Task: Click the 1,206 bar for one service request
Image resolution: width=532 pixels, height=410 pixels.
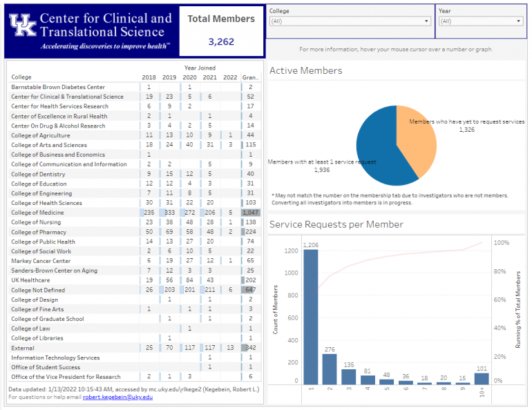Action: pos(311,317)
